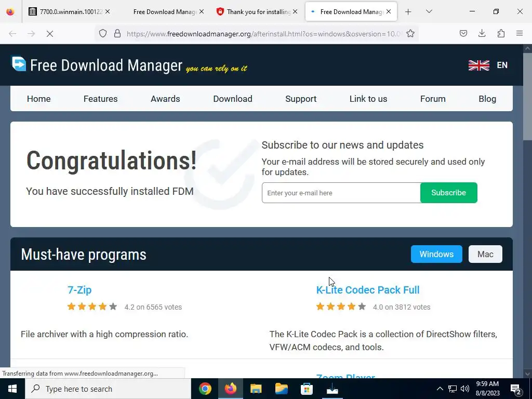Click the page vertical scrollbar thumb
Screen dimensions: 532x399
(528, 96)
